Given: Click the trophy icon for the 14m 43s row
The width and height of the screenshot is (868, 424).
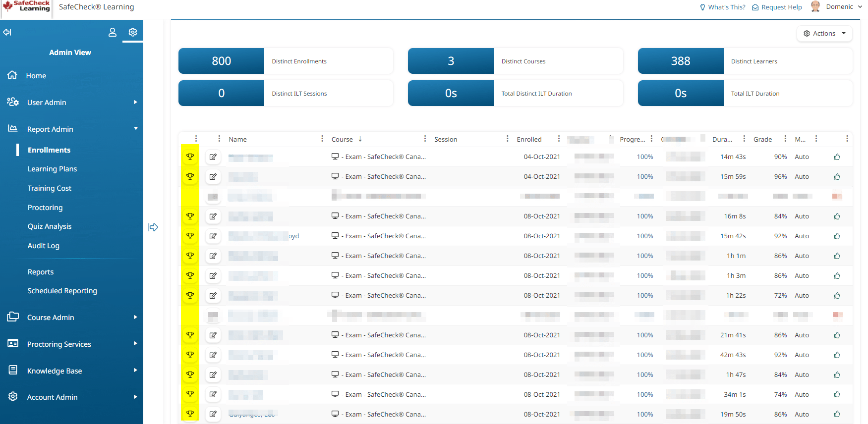Looking at the screenshot, I should 190,157.
